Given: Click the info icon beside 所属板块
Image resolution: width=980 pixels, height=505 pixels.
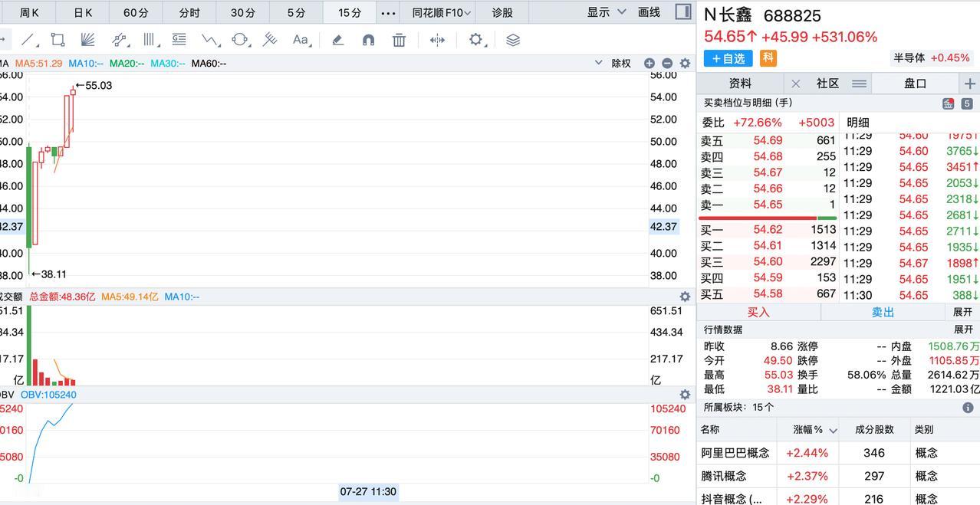Looking at the screenshot, I should click(x=968, y=408).
